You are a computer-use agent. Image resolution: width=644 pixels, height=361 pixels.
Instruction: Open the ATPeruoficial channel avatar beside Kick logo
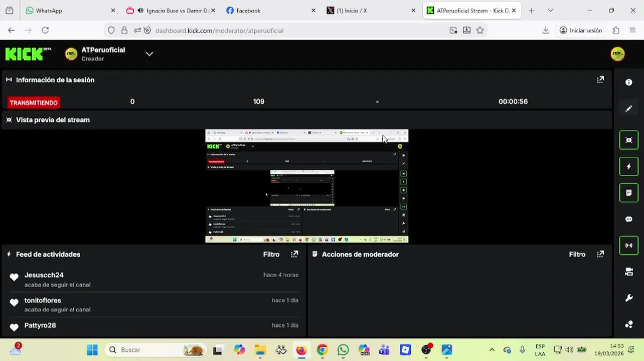(71, 54)
